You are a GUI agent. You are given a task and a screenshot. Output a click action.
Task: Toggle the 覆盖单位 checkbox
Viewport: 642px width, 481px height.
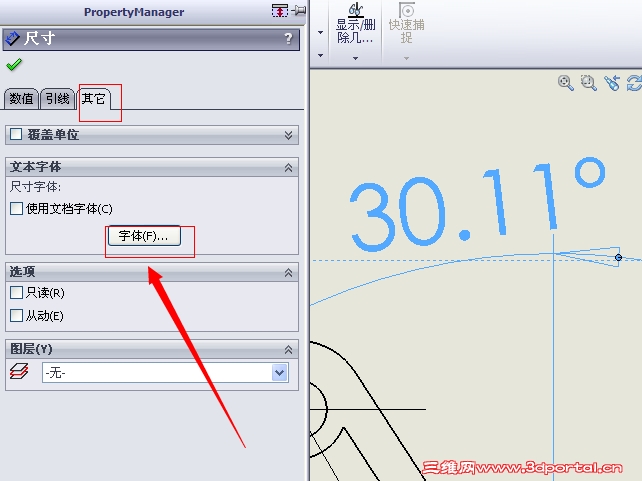point(16,134)
